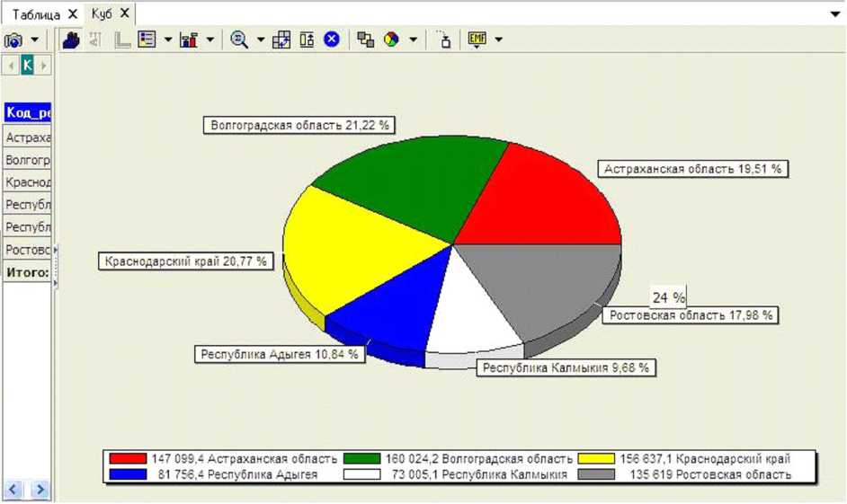This screenshot has height=504, width=847.
Task: Click the blue legend swatch
Action: coord(128,474)
